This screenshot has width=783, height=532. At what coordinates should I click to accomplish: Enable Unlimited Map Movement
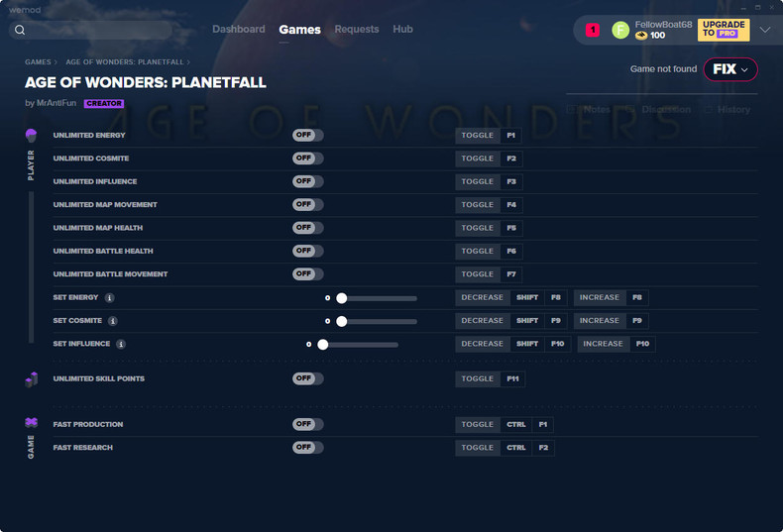coord(308,205)
